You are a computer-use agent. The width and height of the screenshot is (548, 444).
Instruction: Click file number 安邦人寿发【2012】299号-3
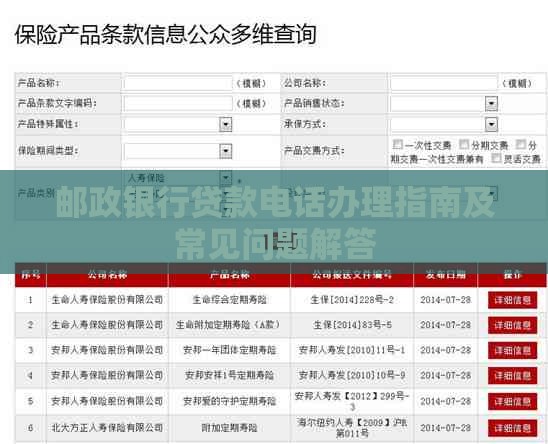(352, 401)
